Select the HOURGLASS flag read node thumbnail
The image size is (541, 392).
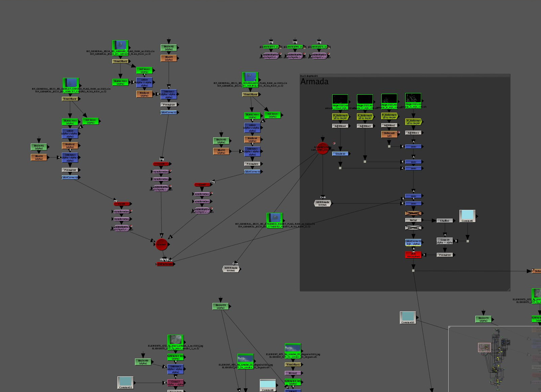(x=250, y=77)
